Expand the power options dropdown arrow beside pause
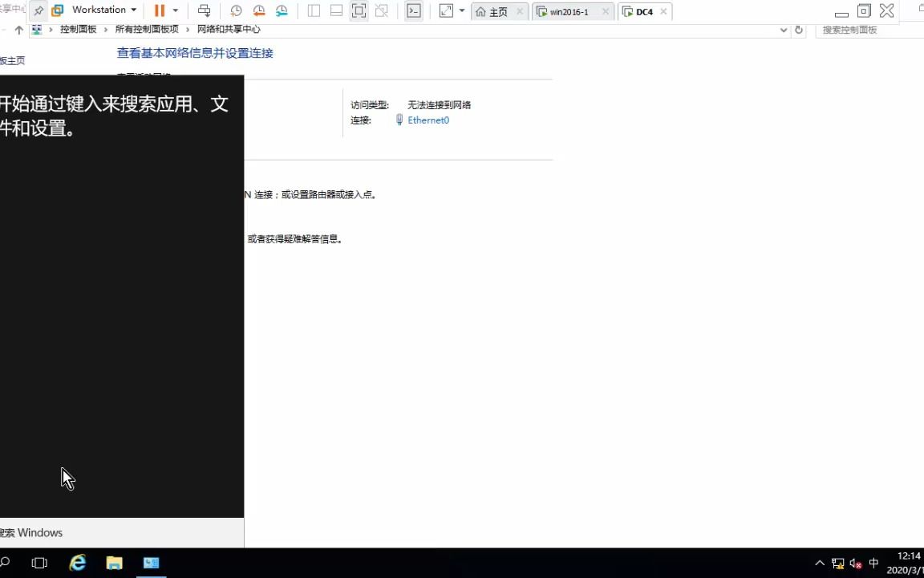The width and height of the screenshot is (924, 578). 175,10
